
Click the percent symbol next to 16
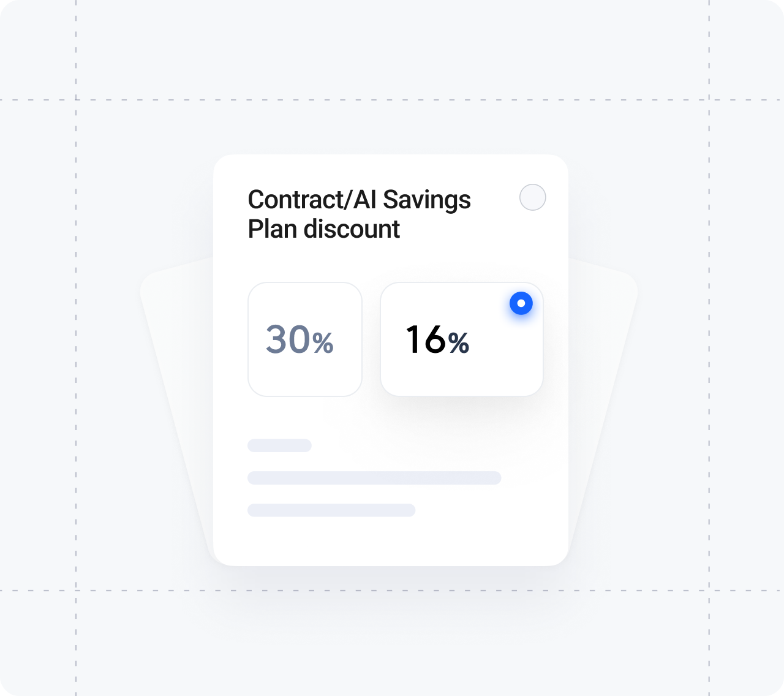[x=458, y=343]
